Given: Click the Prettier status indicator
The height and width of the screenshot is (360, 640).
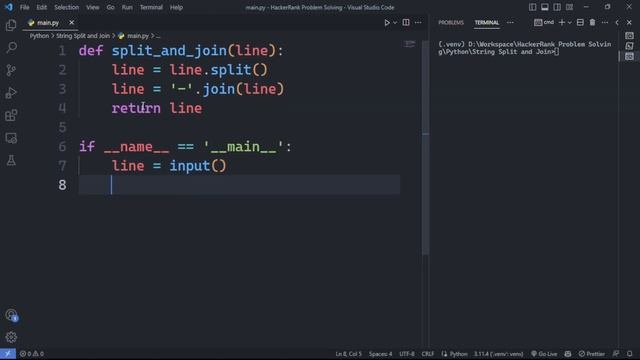Looking at the screenshot, I should coord(591,354).
